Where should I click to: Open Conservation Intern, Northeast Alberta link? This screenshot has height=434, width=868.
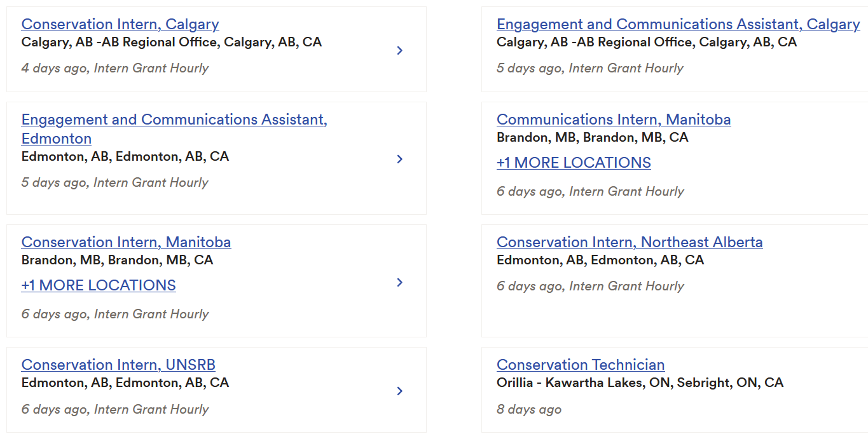tap(630, 242)
